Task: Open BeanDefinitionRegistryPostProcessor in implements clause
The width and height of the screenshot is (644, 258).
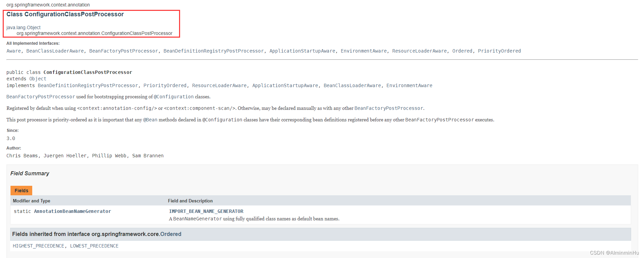Action: coord(88,85)
